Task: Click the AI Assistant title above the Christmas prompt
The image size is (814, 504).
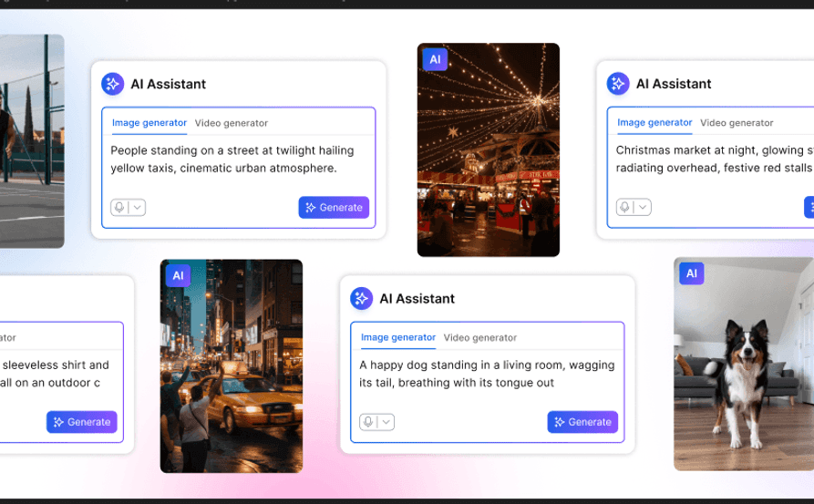Action: [x=674, y=84]
